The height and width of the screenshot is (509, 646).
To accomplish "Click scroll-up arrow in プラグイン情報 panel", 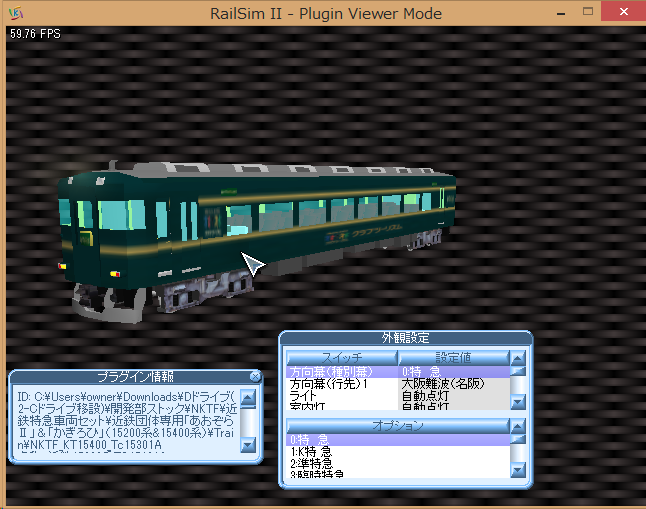I will click(x=248, y=398).
